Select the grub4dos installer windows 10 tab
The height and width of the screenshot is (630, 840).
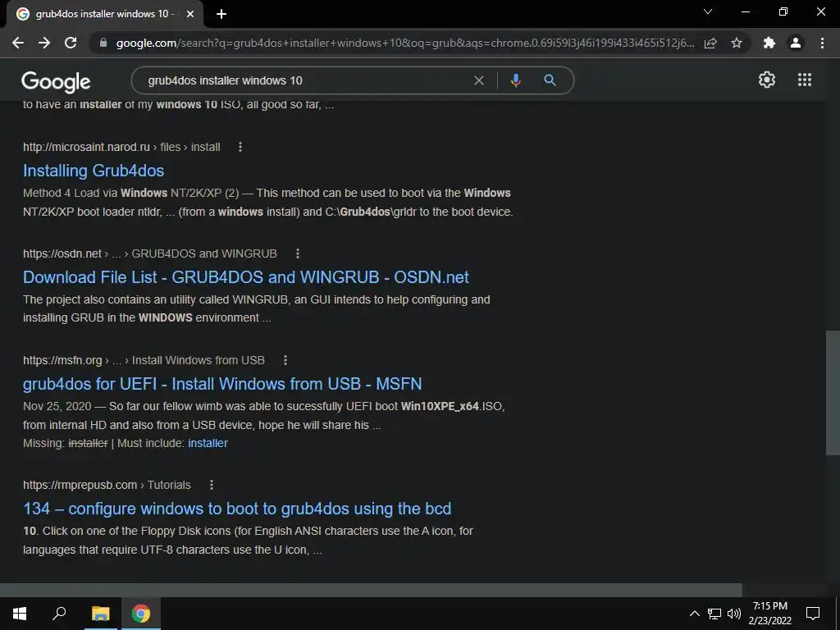pyautogui.click(x=105, y=14)
